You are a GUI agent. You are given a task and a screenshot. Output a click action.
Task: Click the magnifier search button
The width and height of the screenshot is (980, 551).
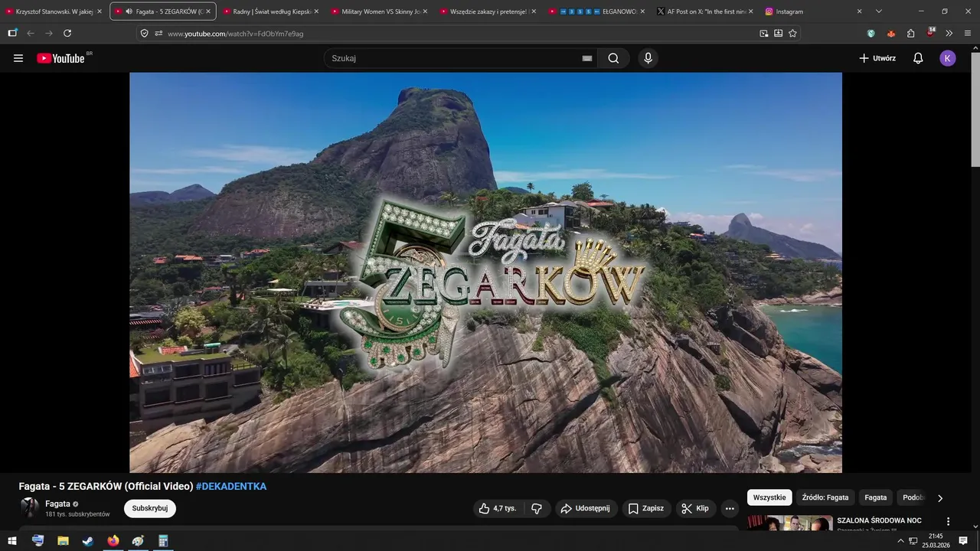coord(613,58)
